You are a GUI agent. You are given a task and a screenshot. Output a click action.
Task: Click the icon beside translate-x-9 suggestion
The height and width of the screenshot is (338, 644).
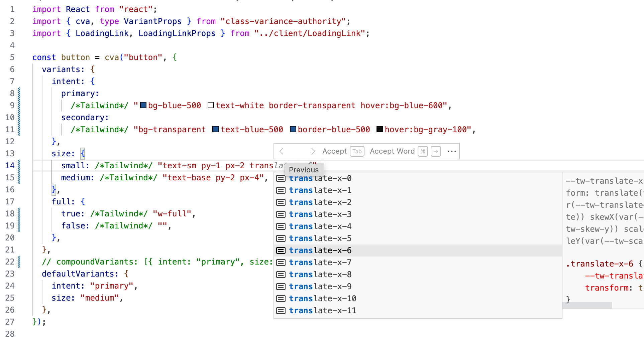281,287
